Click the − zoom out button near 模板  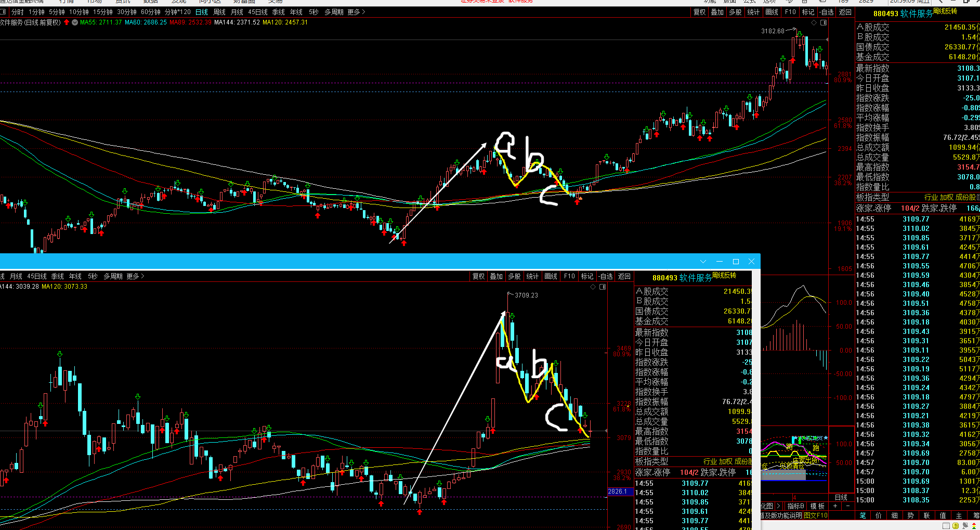tap(848, 506)
